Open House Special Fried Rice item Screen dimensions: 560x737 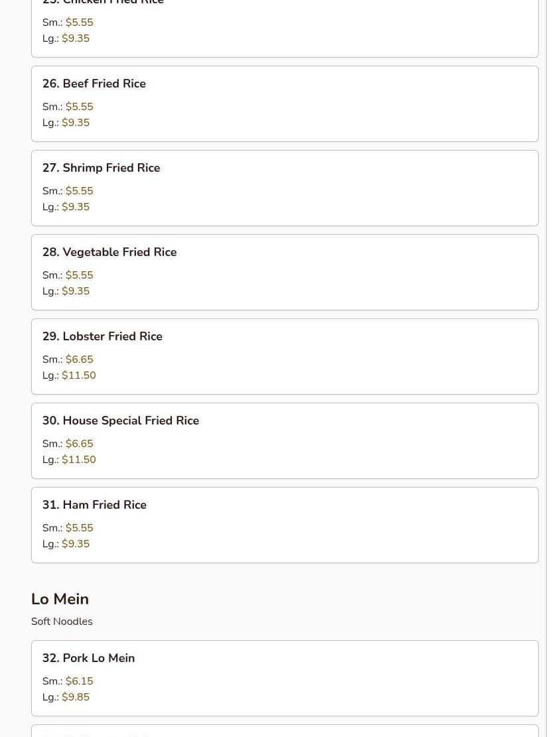click(x=285, y=441)
